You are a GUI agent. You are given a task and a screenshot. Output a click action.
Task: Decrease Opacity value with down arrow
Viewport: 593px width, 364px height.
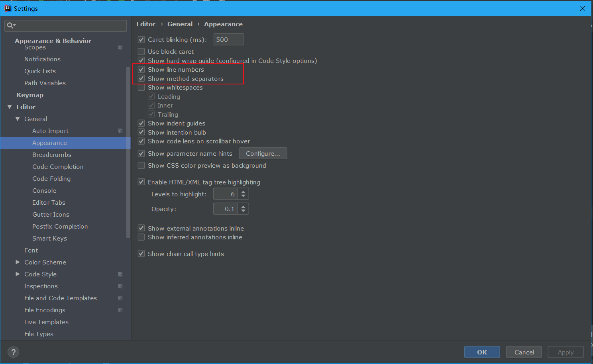pyautogui.click(x=243, y=211)
